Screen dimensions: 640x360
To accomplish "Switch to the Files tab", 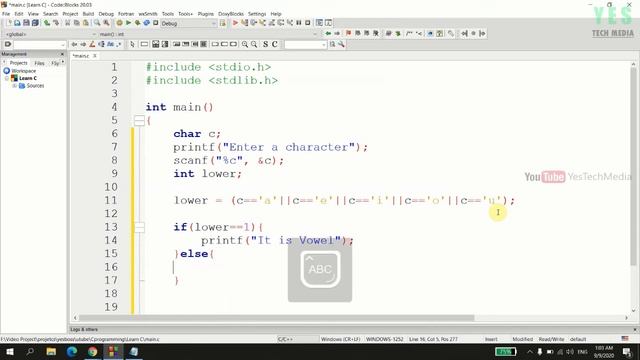I will [x=39, y=63].
